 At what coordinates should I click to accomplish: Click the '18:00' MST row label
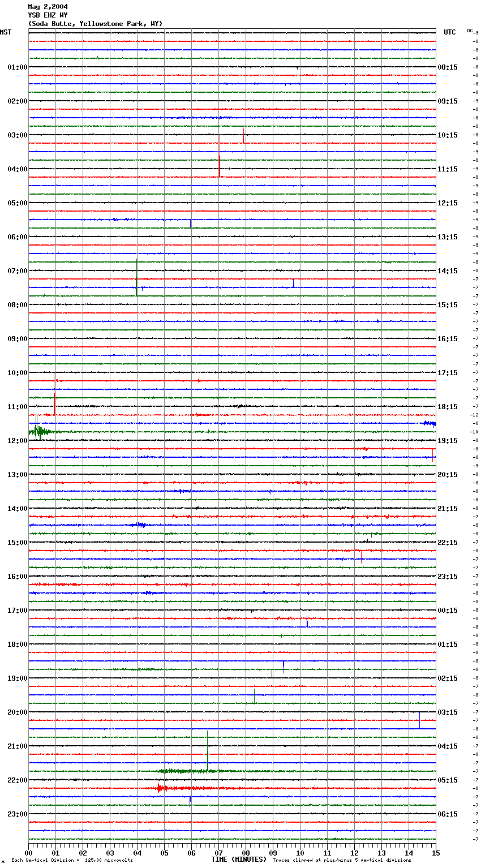[x=18, y=644]
